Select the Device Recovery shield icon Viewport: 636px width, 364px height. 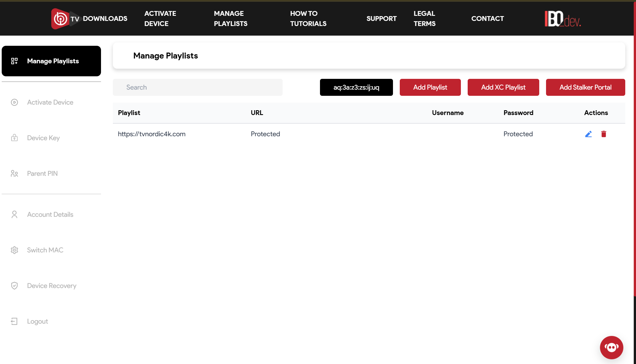coord(14,286)
